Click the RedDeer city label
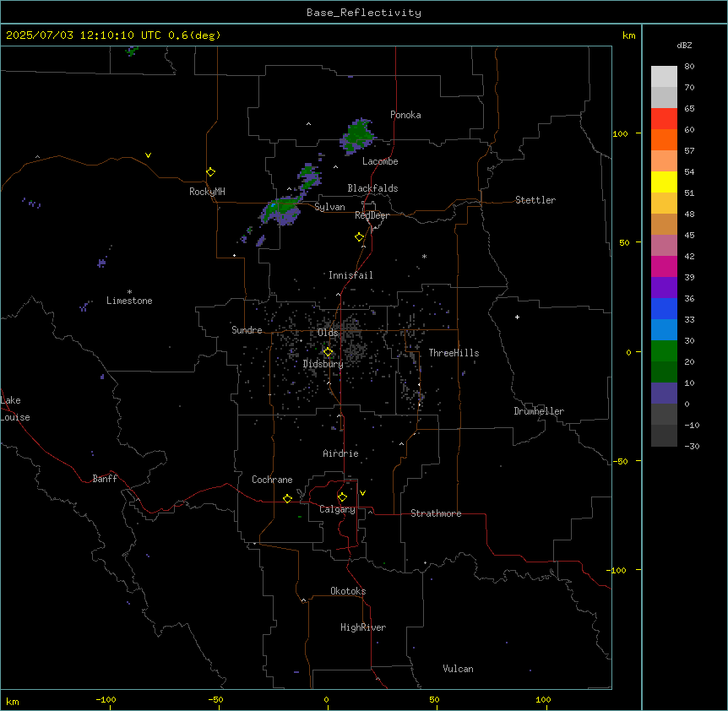Screen dimensions: 728x711 (372, 215)
